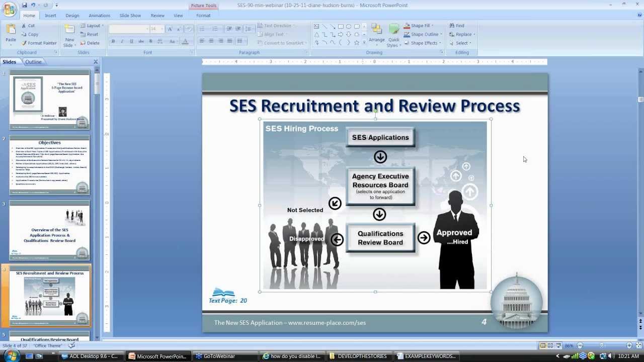
Task: Expand the Font name combo box
Action: (147, 29)
